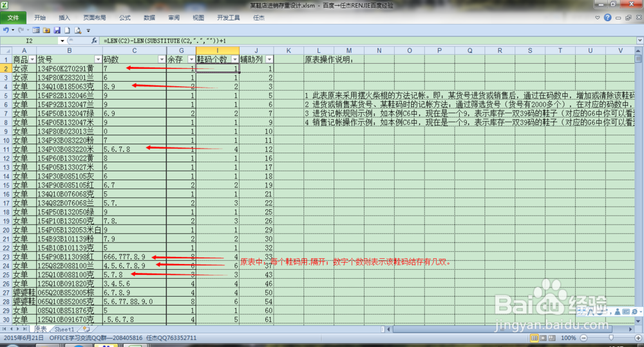This screenshot has height=347, width=644.
Task: Select cell with 134P60K270291黄
Action: [70, 69]
